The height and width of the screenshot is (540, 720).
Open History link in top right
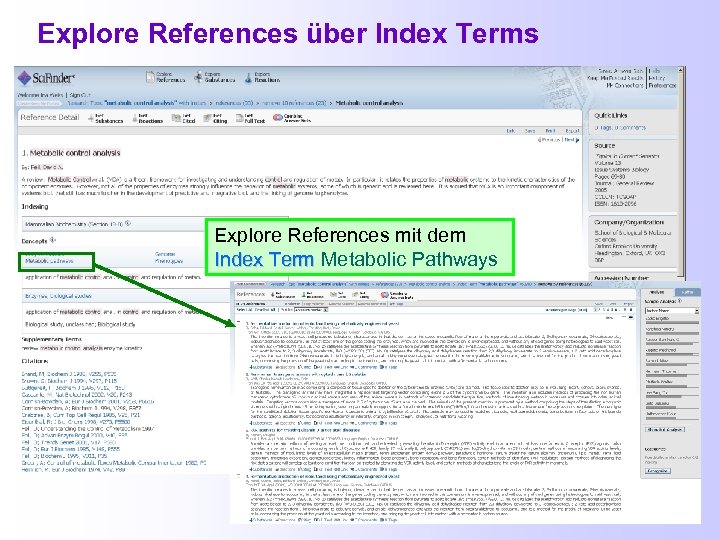coord(657,78)
